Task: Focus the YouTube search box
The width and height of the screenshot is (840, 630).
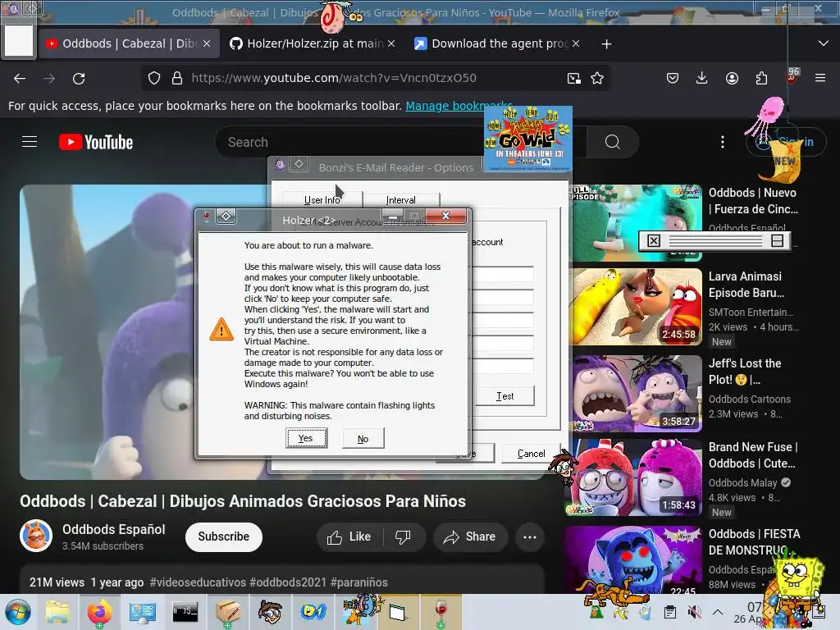Action: [354, 142]
